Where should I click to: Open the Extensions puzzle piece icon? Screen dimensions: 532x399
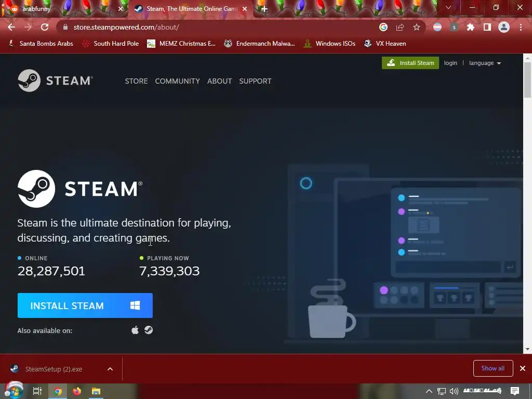pyautogui.click(x=471, y=27)
